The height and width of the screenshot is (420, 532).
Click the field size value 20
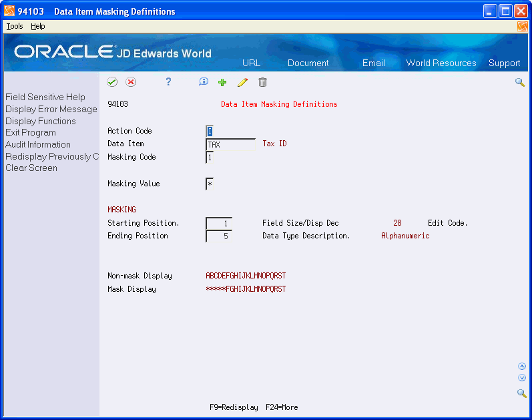397,223
